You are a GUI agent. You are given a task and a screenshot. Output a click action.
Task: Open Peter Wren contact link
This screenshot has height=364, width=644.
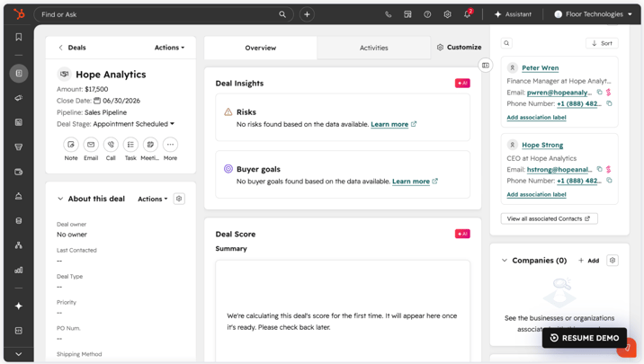point(540,67)
